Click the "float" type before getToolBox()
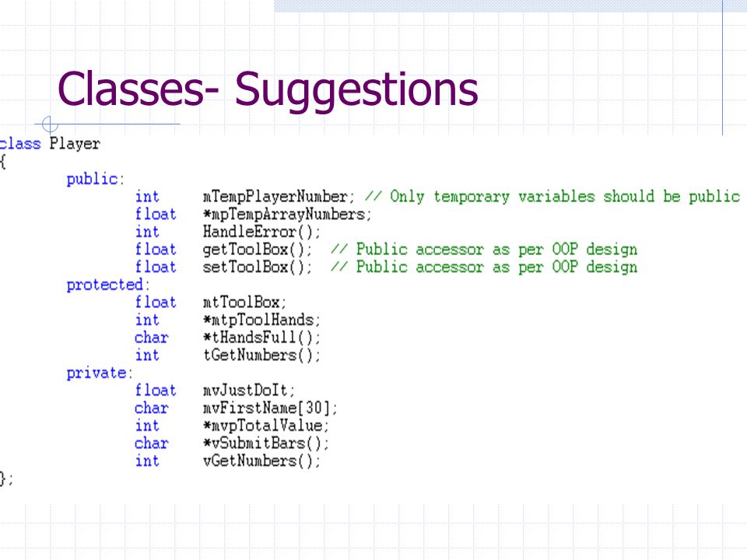The height and width of the screenshot is (560, 747). point(156,250)
